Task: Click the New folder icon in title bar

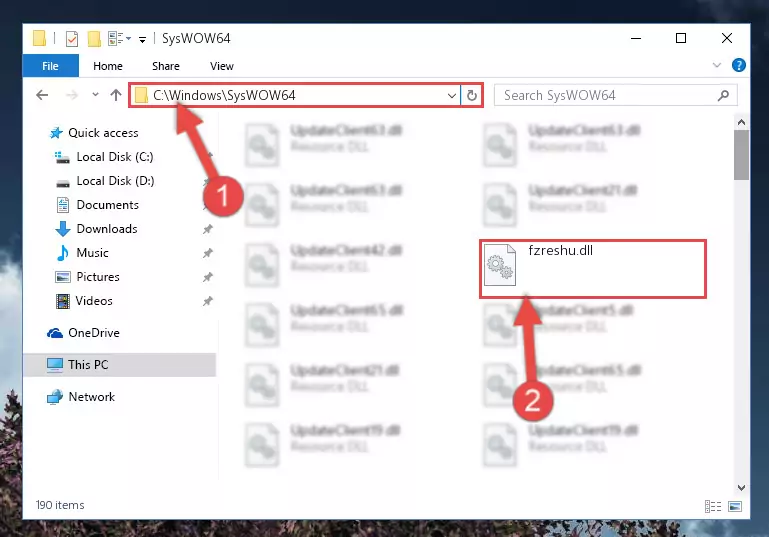Action: point(94,38)
